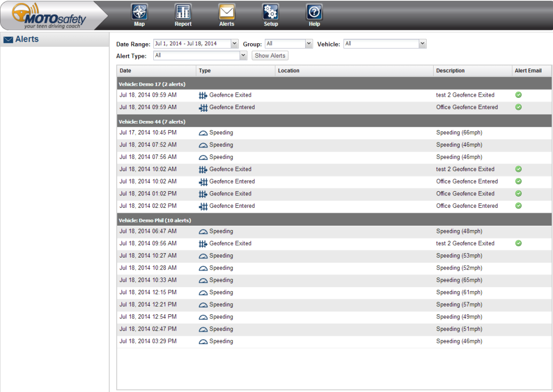This screenshot has height=392, width=553.
Task: Expand the Date Range dropdown
Action: click(x=234, y=44)
